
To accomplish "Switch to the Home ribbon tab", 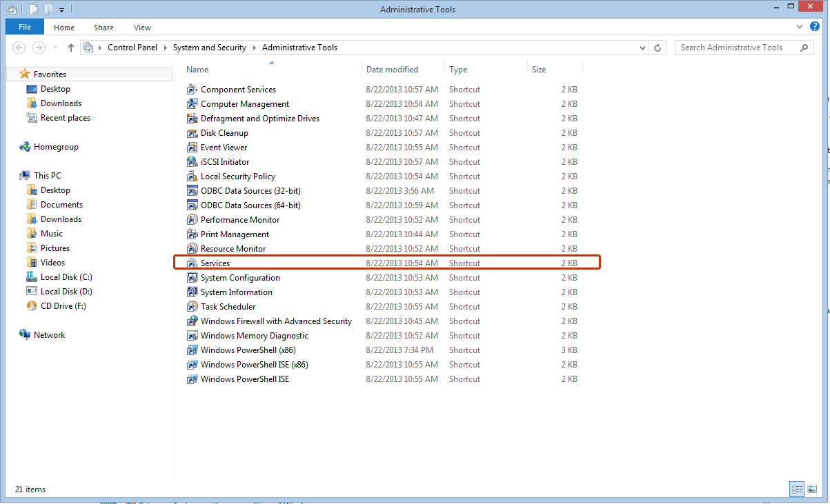I will point(64,28).
